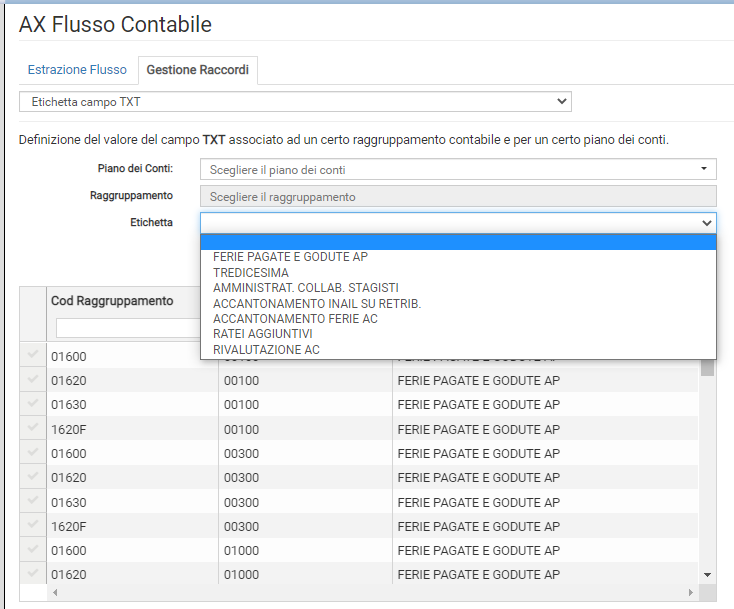
Task: Select ACCANTONAMENTO FERIE AC in the list
Action: pos(295,319)
